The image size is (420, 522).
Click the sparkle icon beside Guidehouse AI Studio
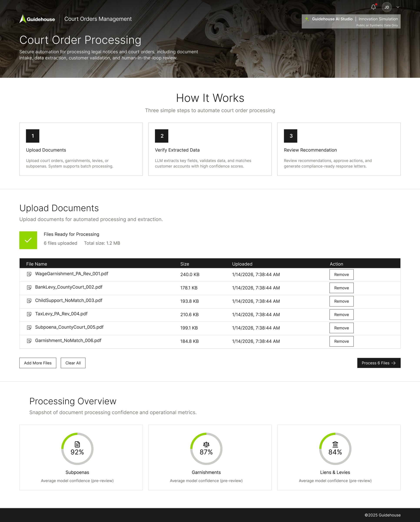point(307,19)
